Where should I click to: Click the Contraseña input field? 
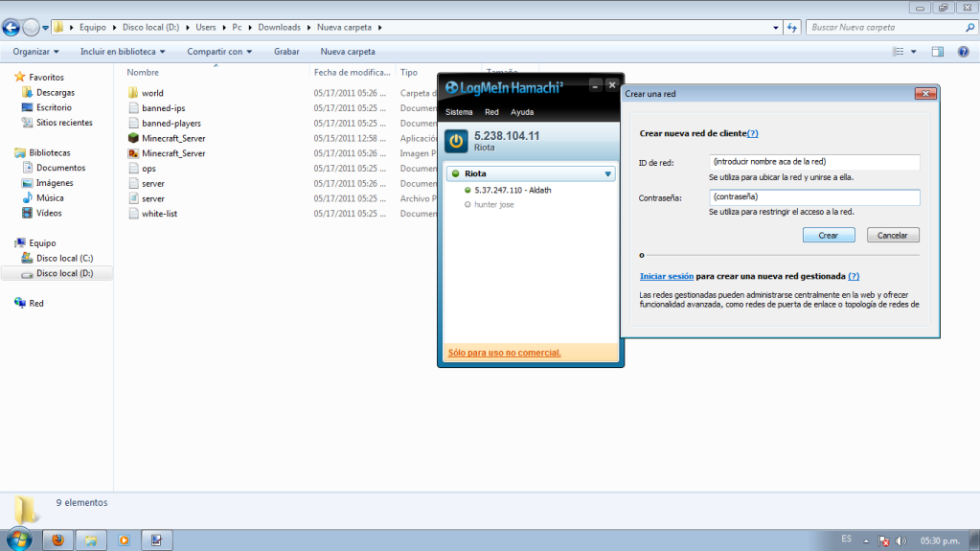814,197
